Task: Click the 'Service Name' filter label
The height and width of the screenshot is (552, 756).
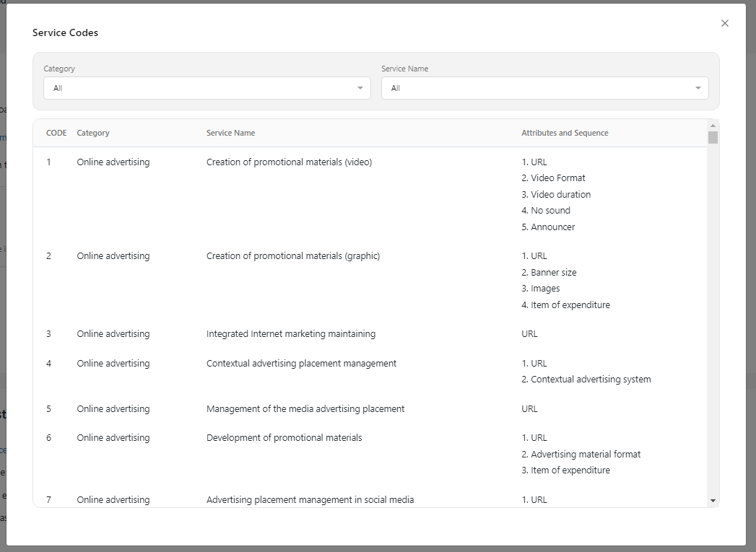Action: (404, 69)
